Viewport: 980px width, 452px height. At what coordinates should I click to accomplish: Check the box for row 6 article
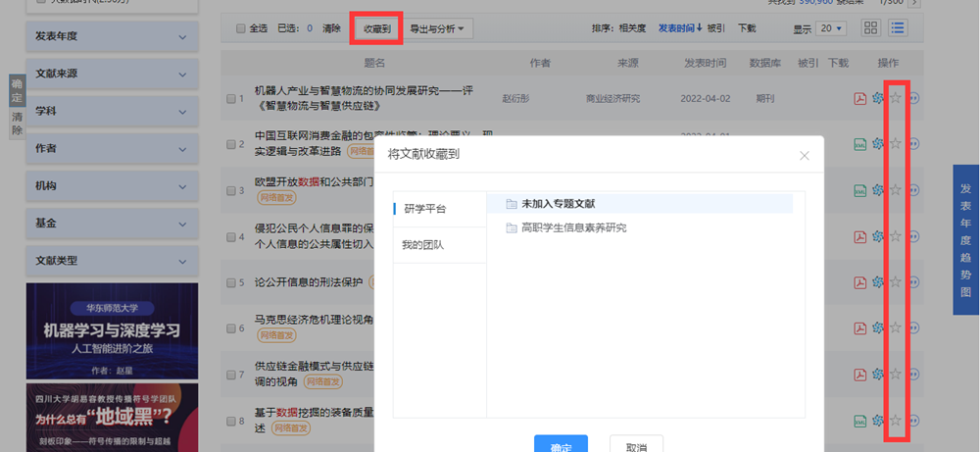point(230,328)
